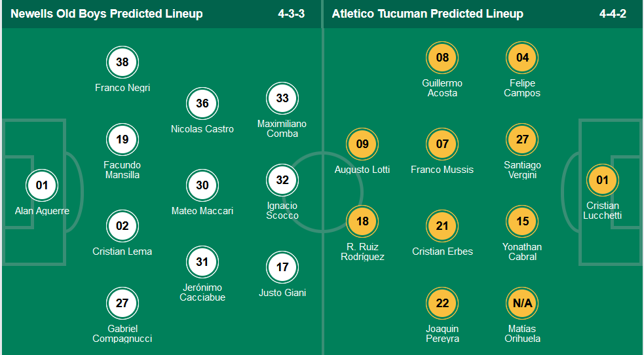
Task: Click Joaquin Pereyra's number 22 badge
Action: click(x=442, y=303)
